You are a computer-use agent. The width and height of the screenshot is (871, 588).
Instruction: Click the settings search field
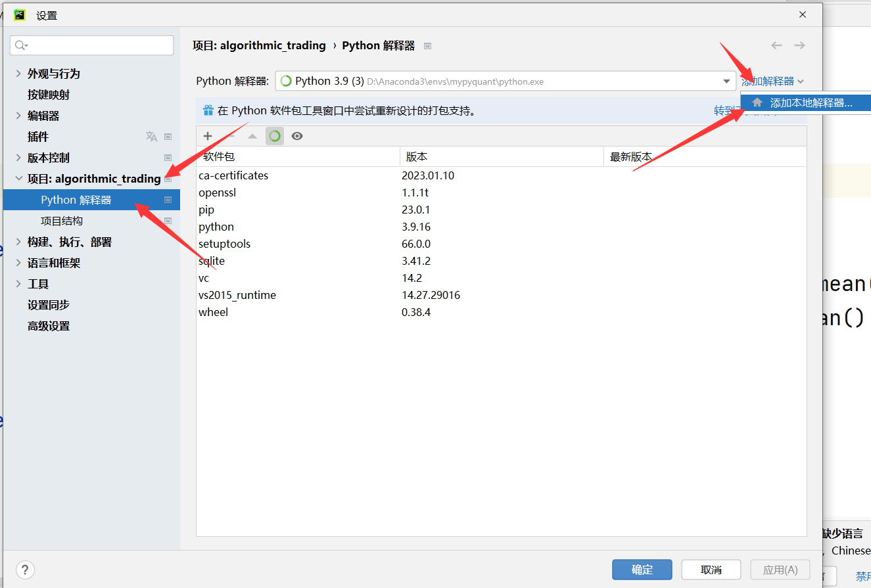click(x=91, y=45)
